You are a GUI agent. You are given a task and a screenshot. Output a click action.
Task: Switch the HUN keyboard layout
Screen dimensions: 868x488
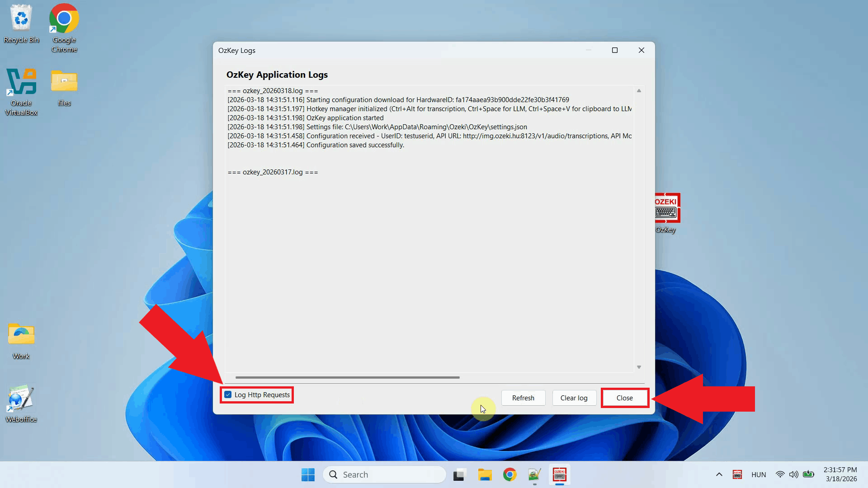(759, 474)
